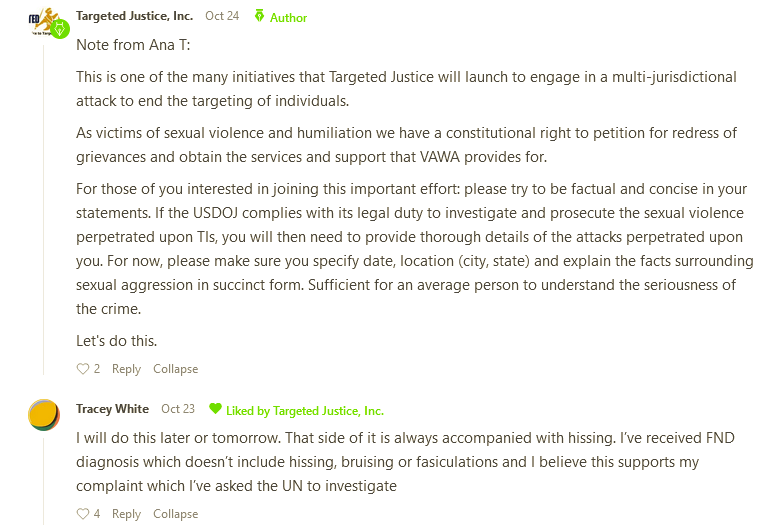Click the green heart beside 'Liked by Targeted Justice'
This screenshot has height=525, width=779.
[x=215, y=410]
